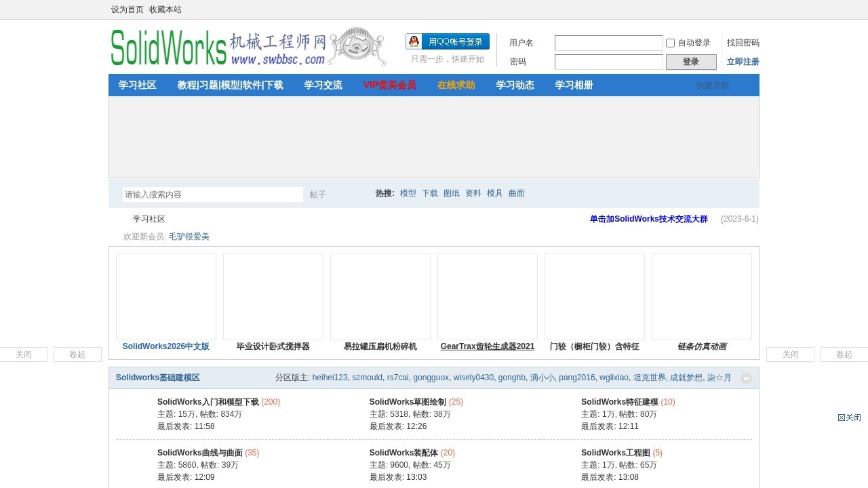Click the 立即注册 register link
868x488 pixels.
(743, 62)
